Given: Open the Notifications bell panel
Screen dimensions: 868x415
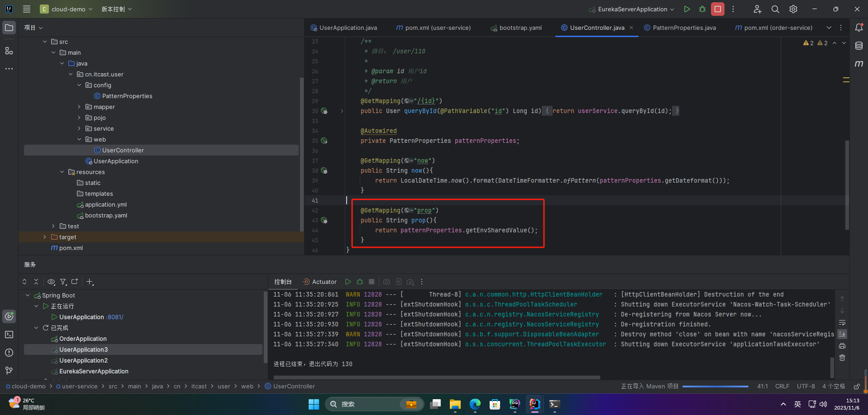Looking at the screenshot, I should point(859,28).
